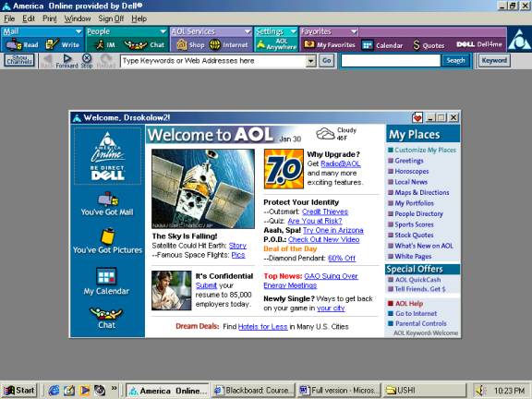Open the People Chat toolbar icon
Viewport: 532px width, 399px height.
coord(144,44)
